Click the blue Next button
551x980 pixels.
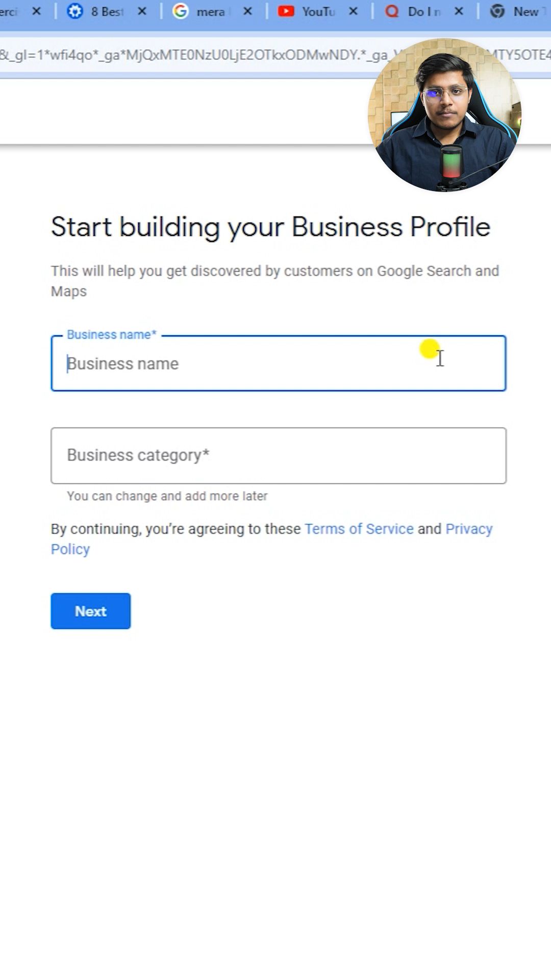pos(91,611)
